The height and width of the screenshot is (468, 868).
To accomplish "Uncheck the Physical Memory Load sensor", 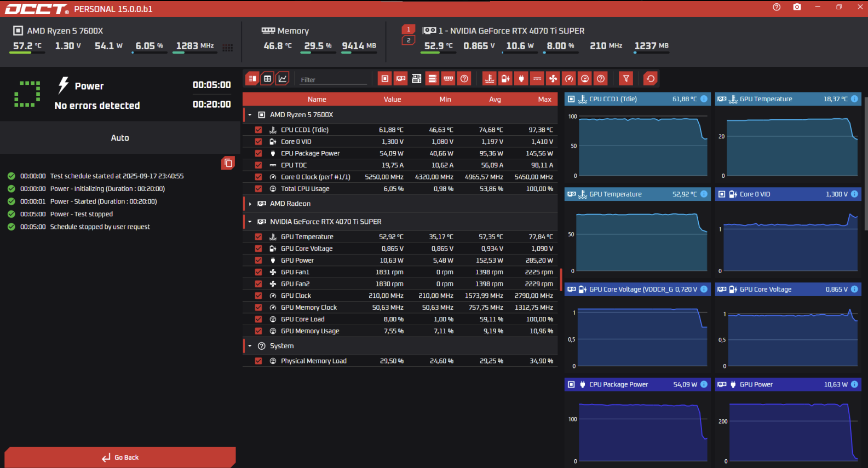I will (258, 361).
